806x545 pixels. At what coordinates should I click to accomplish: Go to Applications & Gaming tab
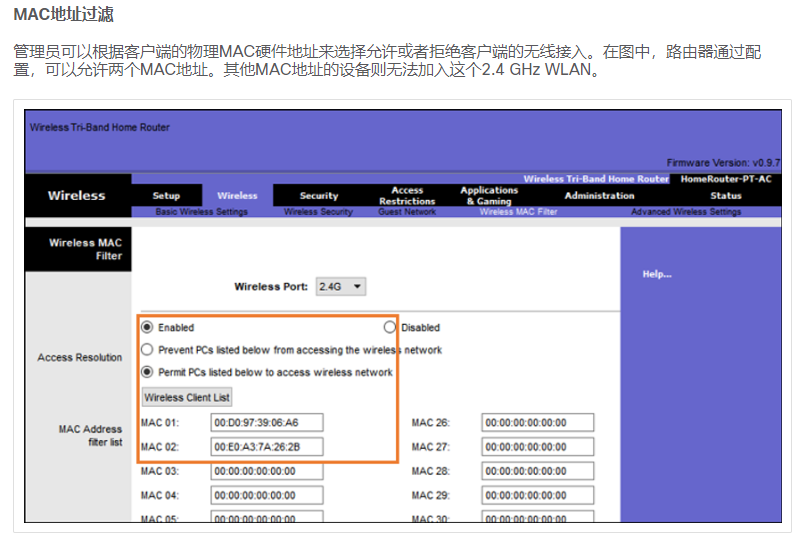coord(489,196)
